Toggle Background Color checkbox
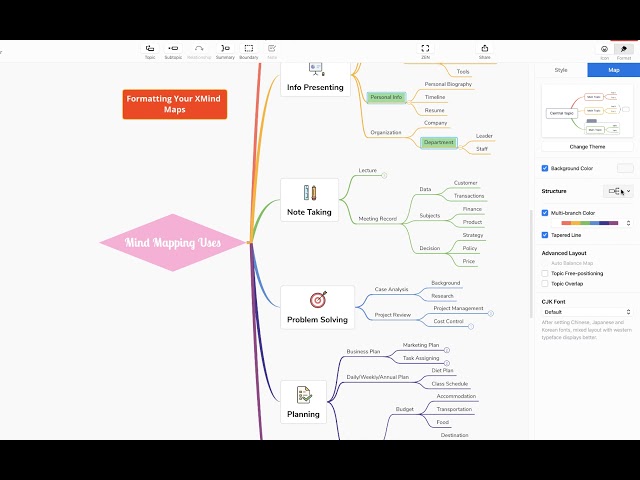Image resolution: width=640 pixels, height=480 pixels. click(544, 168)
